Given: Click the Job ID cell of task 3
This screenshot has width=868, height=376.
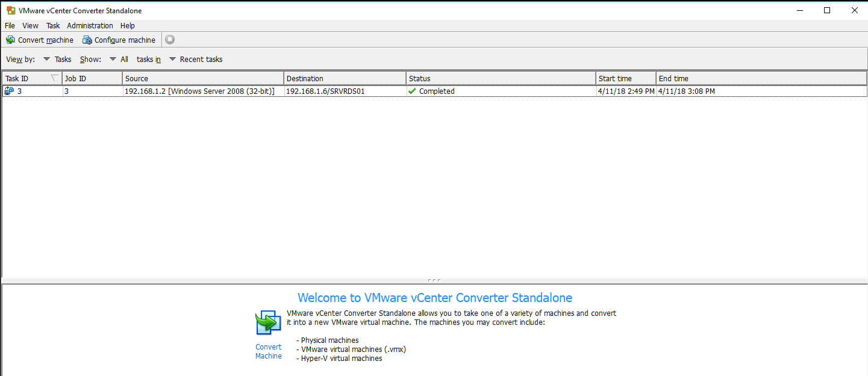Looking at the screenshot, I should coord(92,91).
